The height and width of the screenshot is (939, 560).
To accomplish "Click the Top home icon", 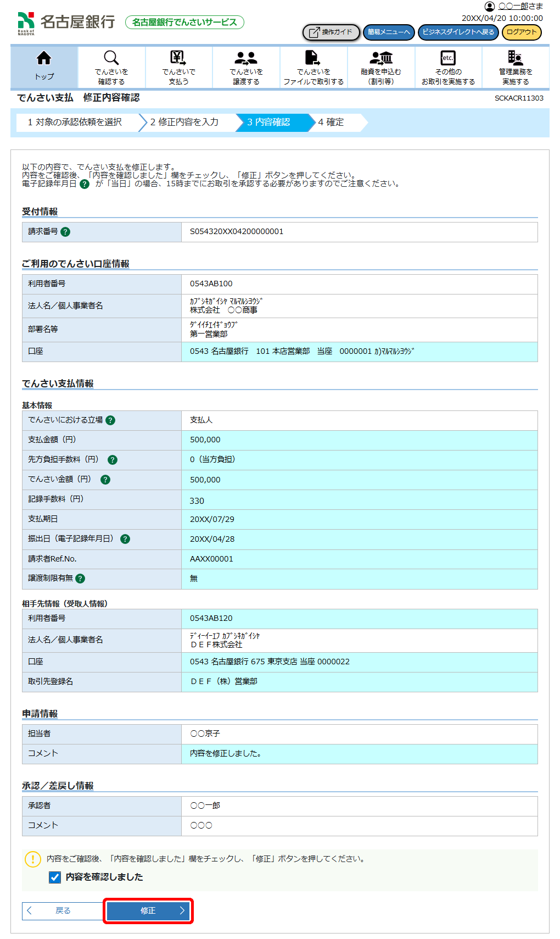I will [44, 58].
